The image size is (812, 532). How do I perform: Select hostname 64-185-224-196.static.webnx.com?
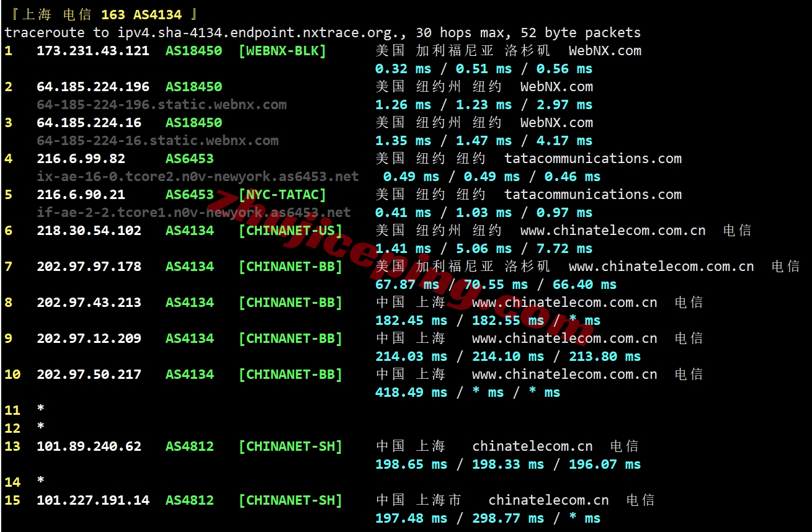pos(161,105)
